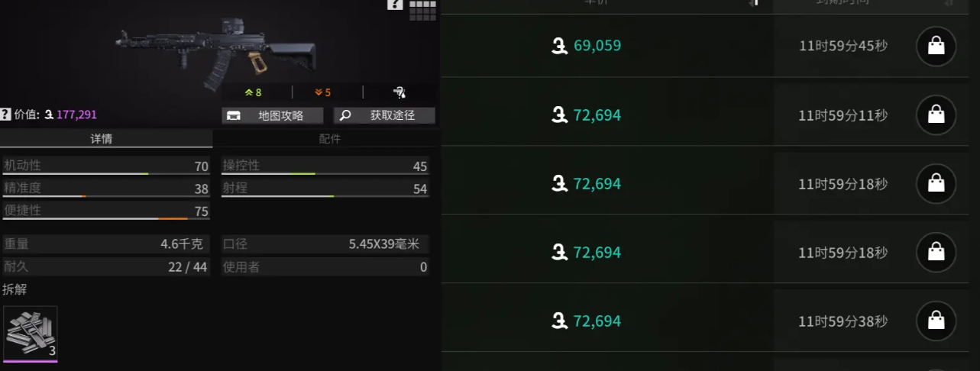
Task: Select the 拆解 dismantle material thumbnail
Action: point(31,333)
